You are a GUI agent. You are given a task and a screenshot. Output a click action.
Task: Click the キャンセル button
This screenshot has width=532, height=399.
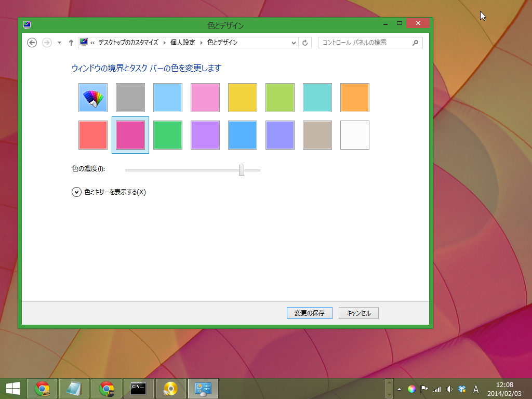pyautogui.click(x=358, y=313)
